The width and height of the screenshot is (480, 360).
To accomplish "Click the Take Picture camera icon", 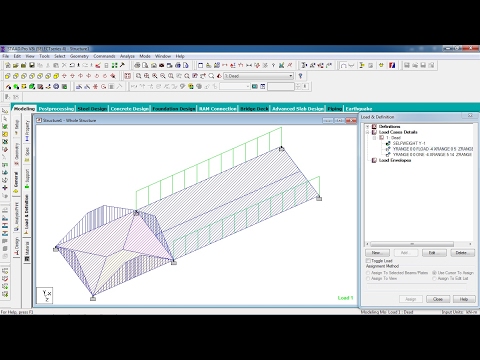I will pyautogui.click(x=162, y=65).
